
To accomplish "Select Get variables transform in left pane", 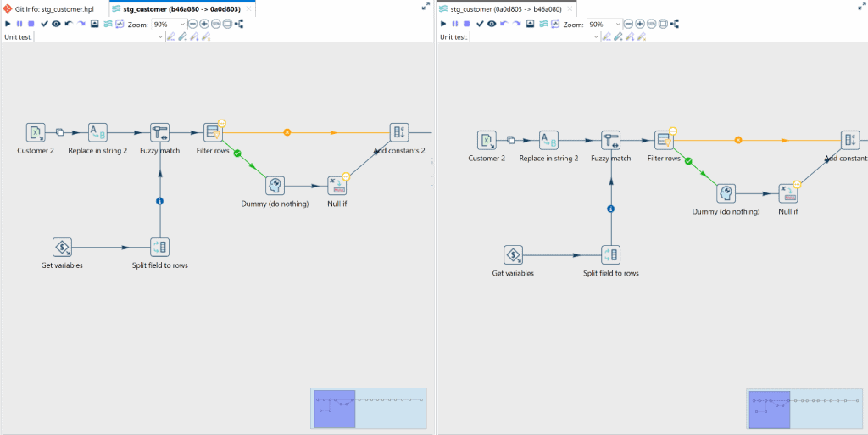I will point(62,248).
